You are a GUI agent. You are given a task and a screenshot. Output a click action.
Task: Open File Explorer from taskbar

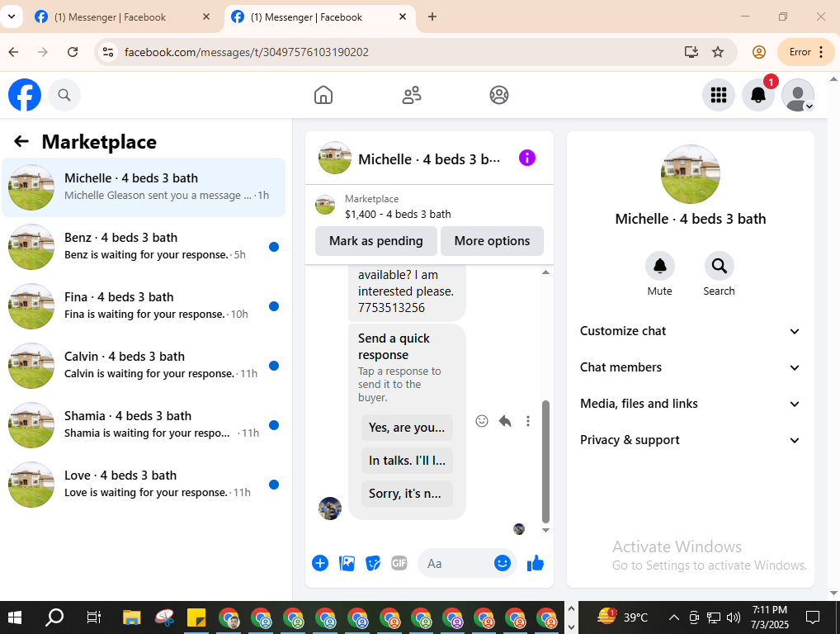[x=131, y=618]
